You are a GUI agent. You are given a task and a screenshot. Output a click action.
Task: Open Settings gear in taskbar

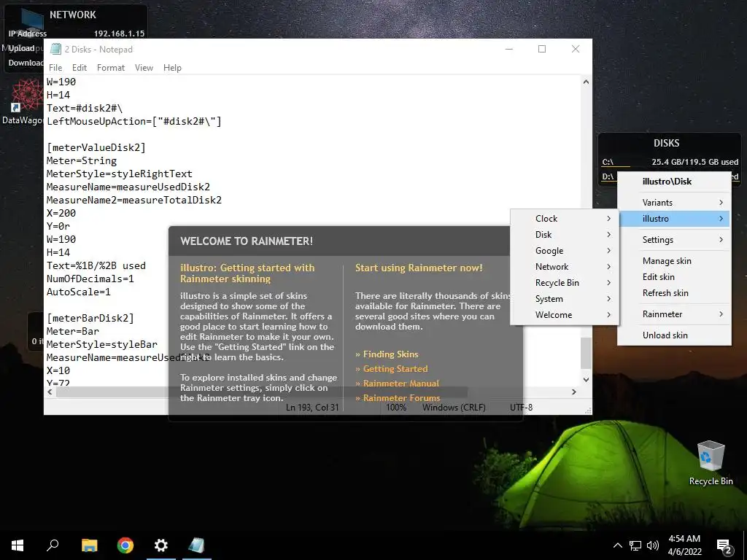click(x=161, y=545)
